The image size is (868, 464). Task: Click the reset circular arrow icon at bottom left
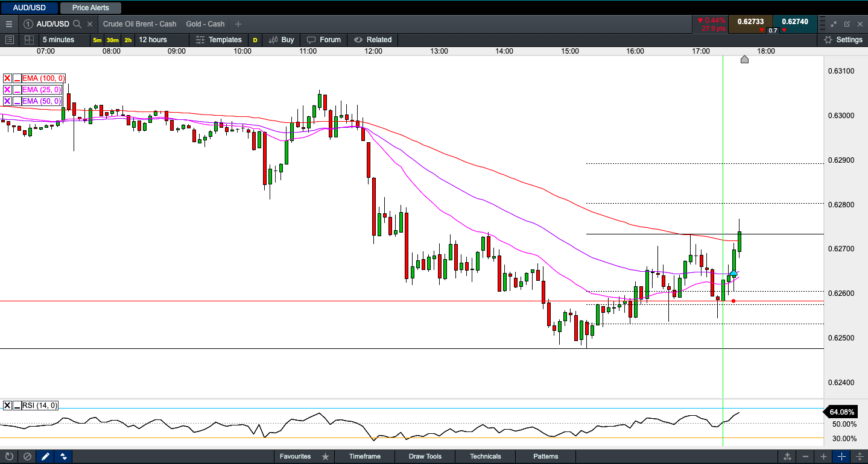pyautogui.click(x=9, y=456)
